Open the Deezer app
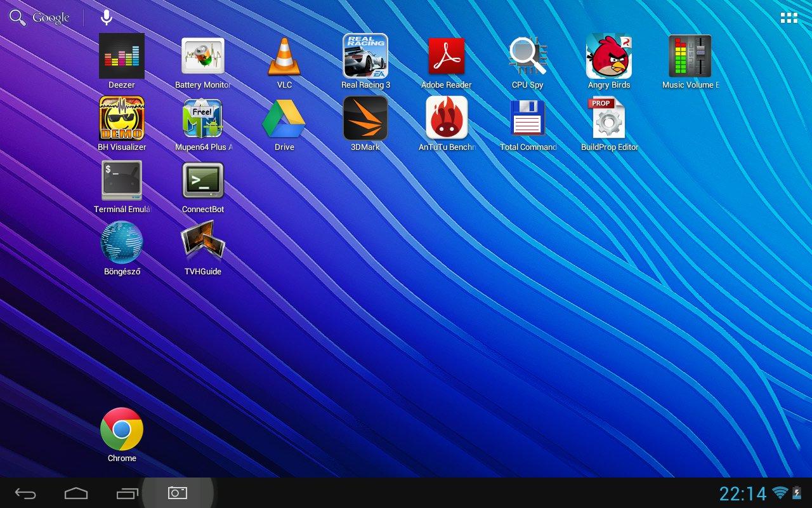 click(122, 61)
